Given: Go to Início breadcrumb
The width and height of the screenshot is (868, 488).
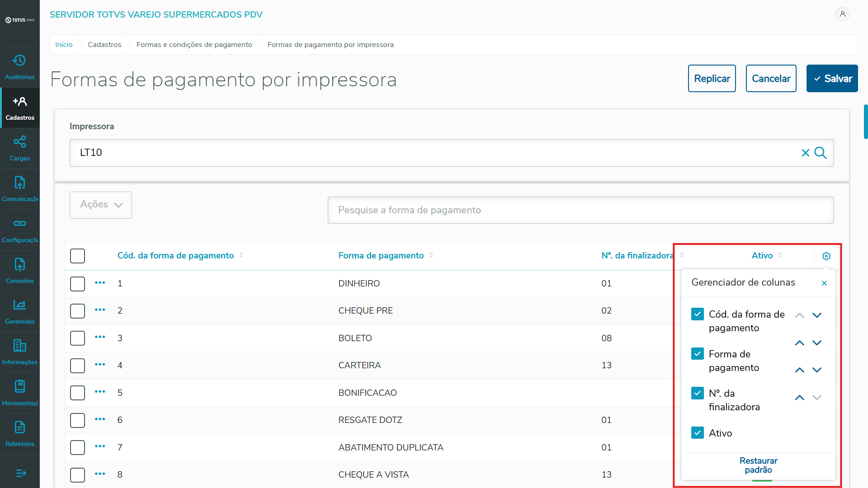Looking at the screenshot, I should pyautogui.click(x=64, y=45).
